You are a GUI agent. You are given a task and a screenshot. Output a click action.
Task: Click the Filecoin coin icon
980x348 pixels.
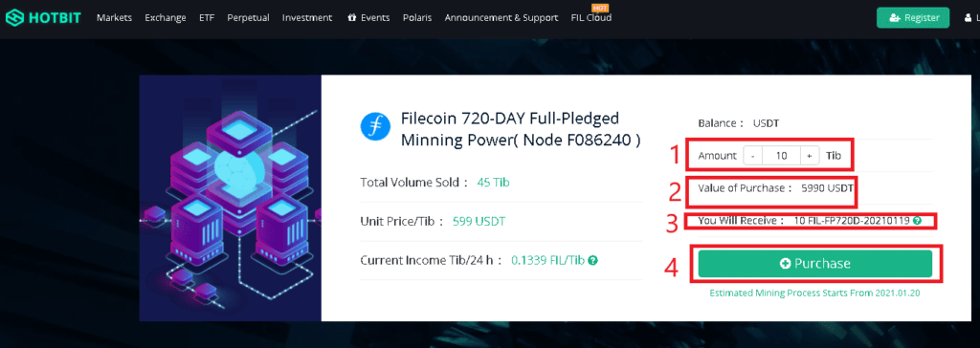coord(375,127)
